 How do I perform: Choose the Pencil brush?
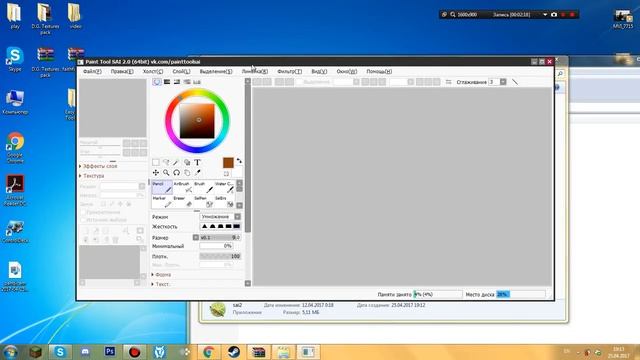pos(162,187)
